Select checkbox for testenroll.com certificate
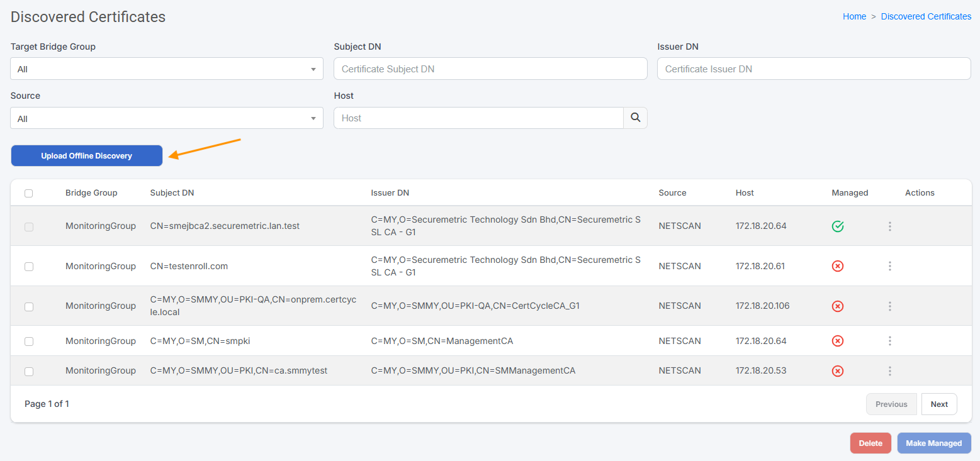Screen dimensions: 980x461 tap(29, 267)
